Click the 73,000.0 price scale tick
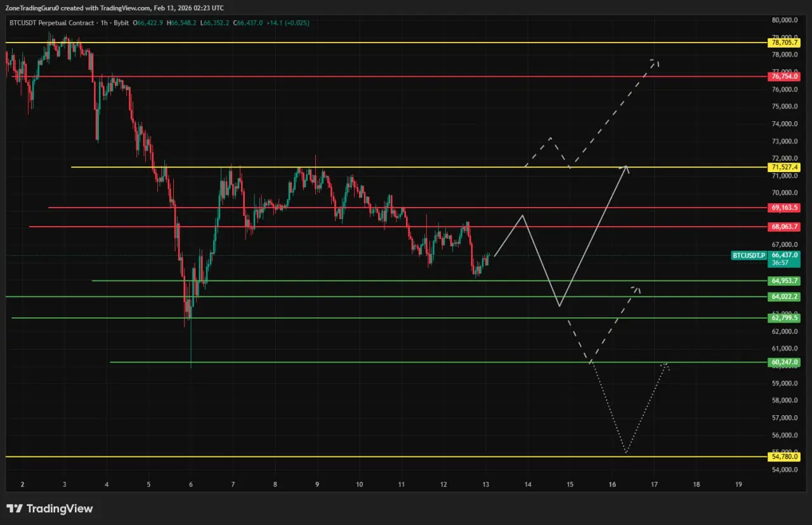 (x=784, y=141)
